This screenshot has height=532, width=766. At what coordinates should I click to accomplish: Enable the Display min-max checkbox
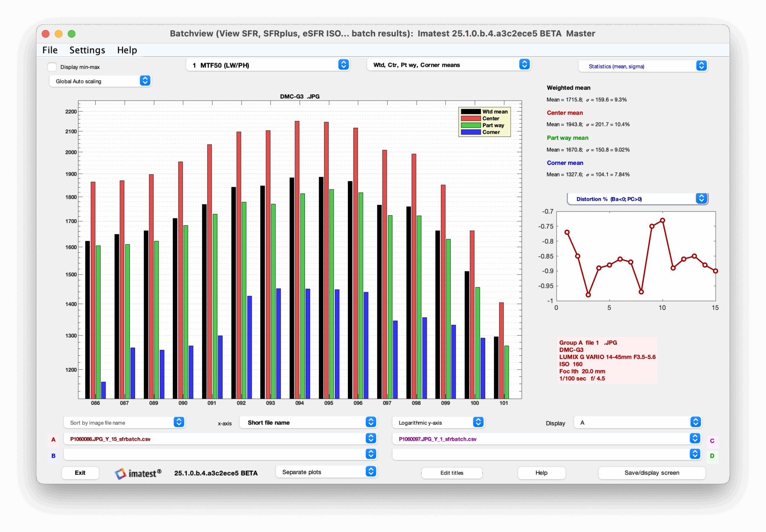[52, 67]
